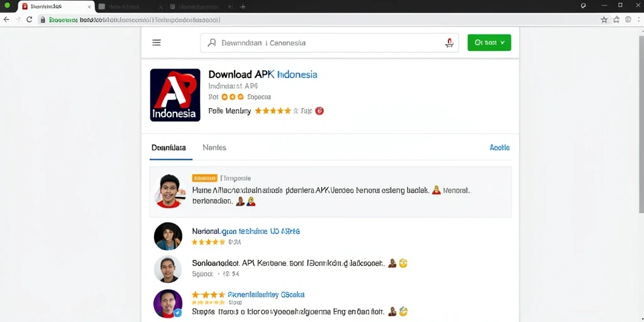Screen dimensions: 644x322
Task: Focus the page search input field
Action: pyautogui.click(x=330, y=43)
